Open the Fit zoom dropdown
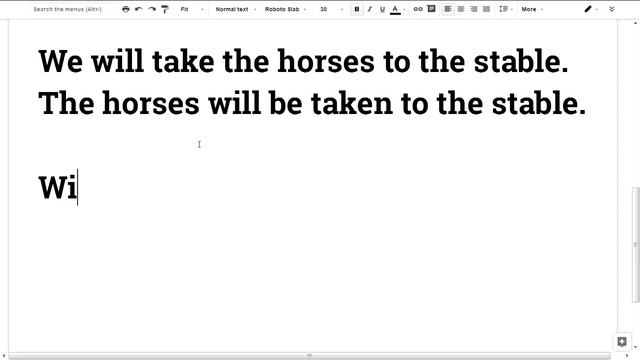The width and height of the screenshot is (640, 360). [x=192, y=9]
